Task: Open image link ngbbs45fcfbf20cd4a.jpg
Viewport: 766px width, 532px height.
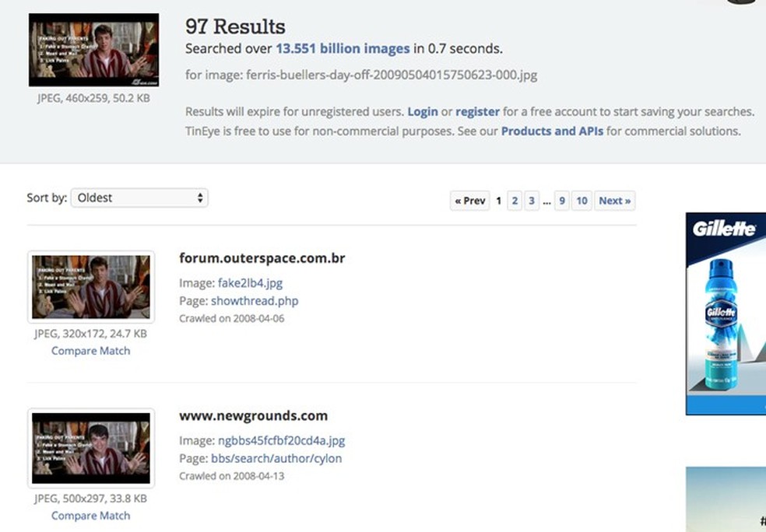Action: point(281,441)
